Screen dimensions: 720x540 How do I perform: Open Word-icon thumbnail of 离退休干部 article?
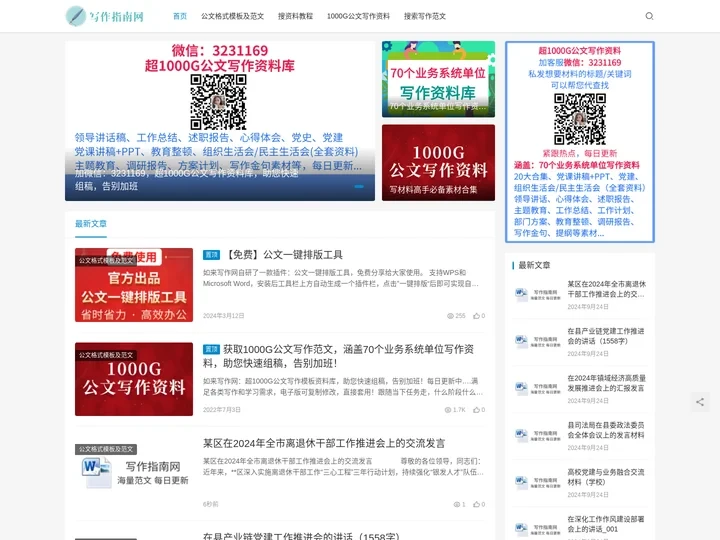tap(134, 473)
